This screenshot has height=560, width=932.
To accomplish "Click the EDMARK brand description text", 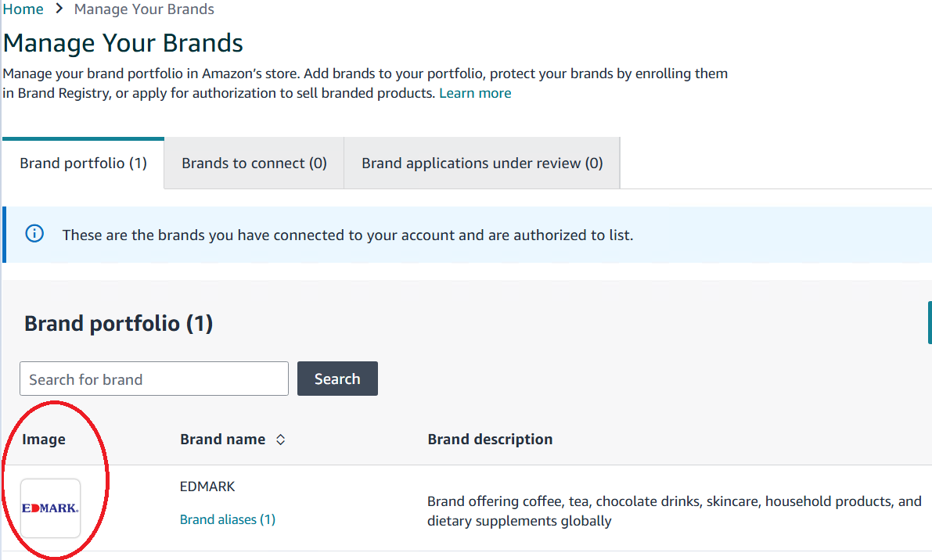I will [674, 511].
